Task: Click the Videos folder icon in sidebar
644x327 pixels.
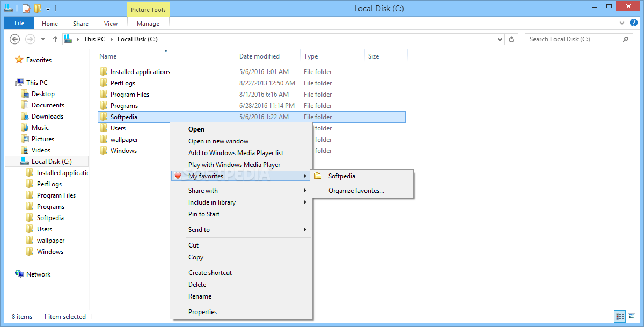Action: click(x=25, y=150)
